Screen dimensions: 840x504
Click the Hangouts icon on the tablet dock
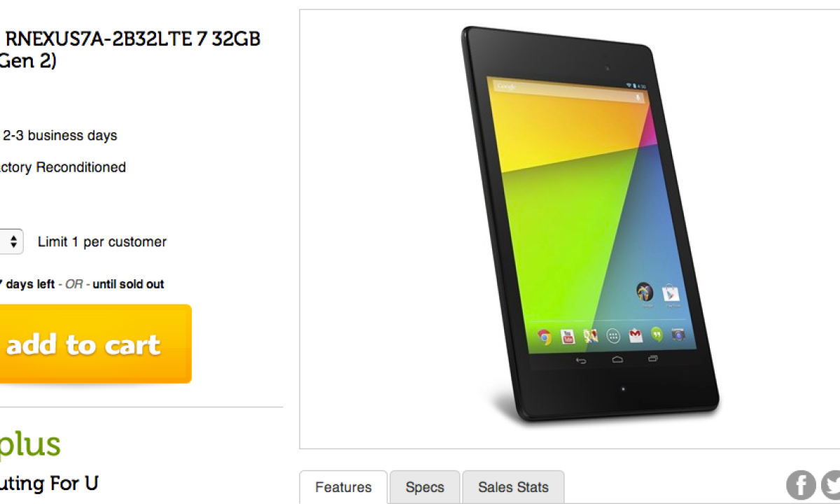(x=657, y=335)
